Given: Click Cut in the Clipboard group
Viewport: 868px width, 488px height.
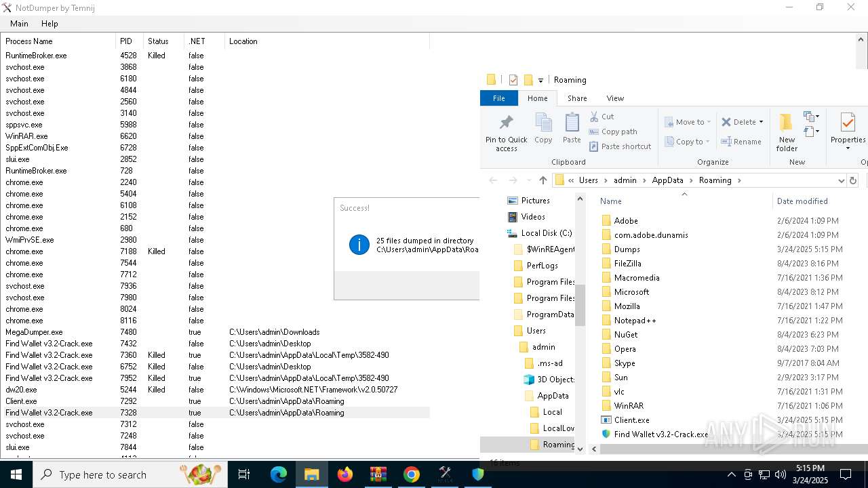Looking at the screenshot, I should click(x=601, y=117).
